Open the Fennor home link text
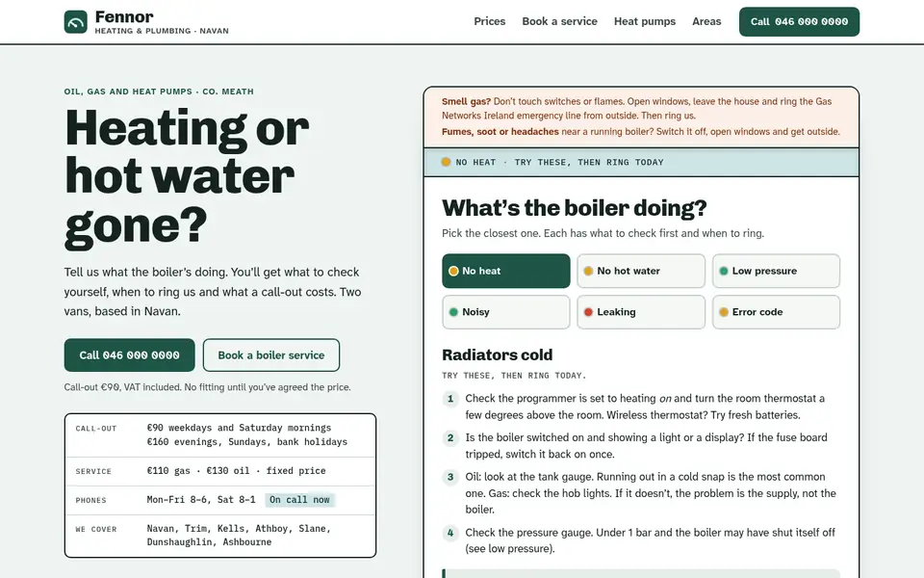 (x=124, y=16)
